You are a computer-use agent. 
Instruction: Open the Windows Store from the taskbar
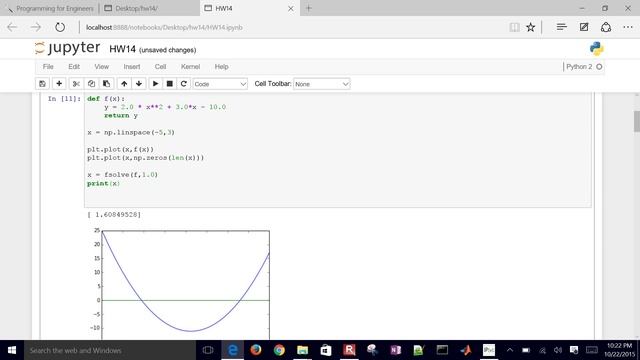(326, 350)
